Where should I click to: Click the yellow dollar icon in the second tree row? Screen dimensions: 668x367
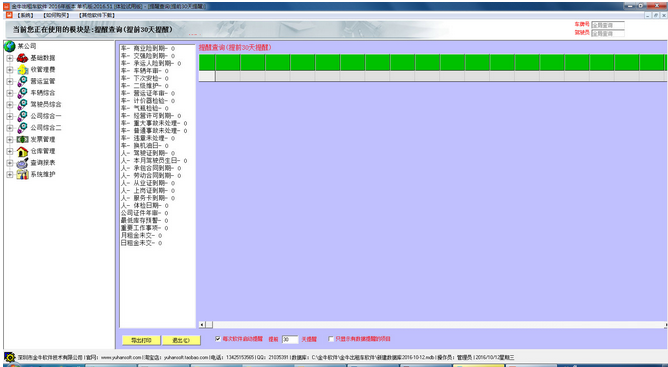22,70
